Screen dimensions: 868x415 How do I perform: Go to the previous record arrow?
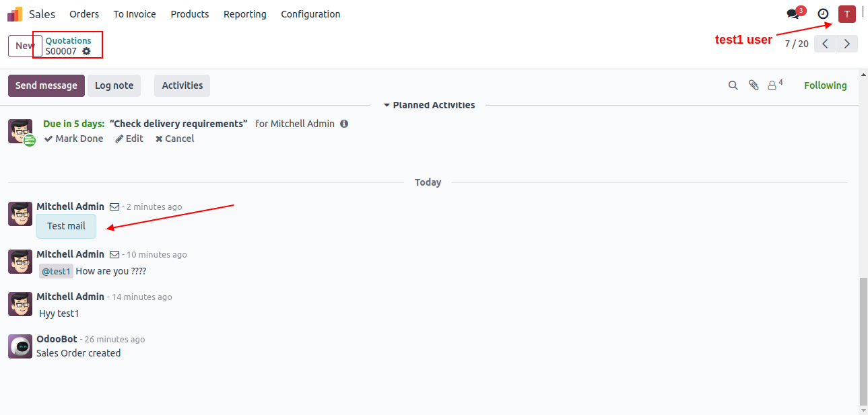tap(825, 44)
